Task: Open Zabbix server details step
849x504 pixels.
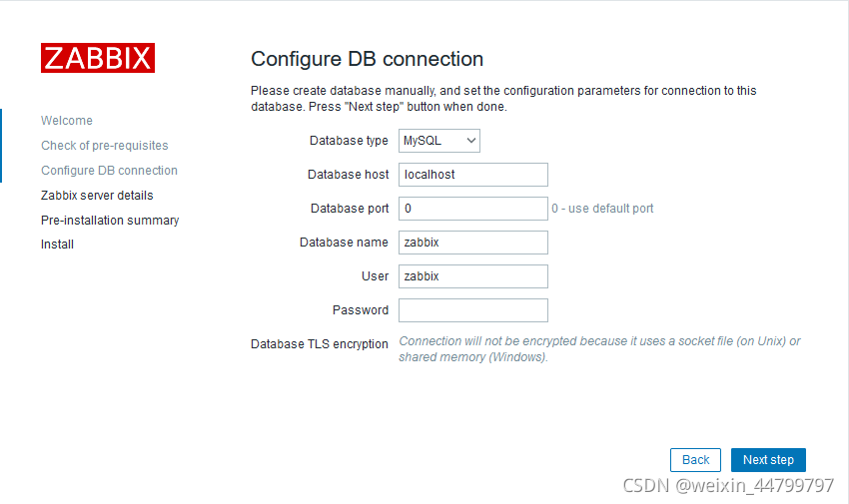Action: coord(97,196)
